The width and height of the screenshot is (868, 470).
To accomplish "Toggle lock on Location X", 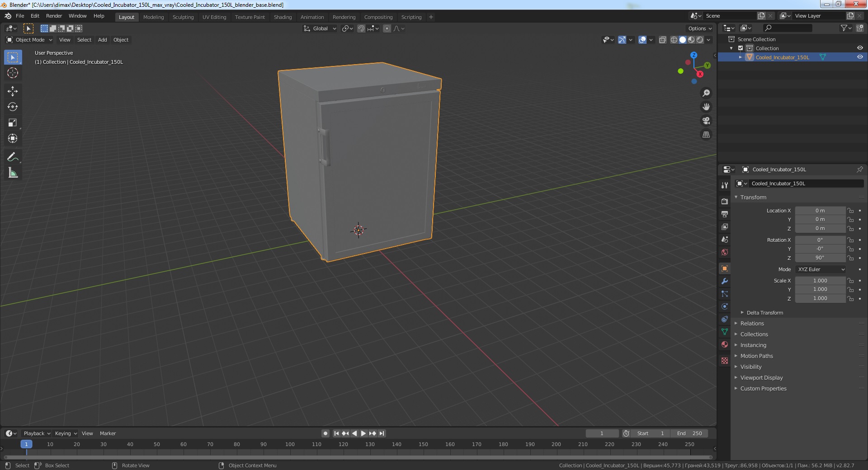I will (850, 211).
